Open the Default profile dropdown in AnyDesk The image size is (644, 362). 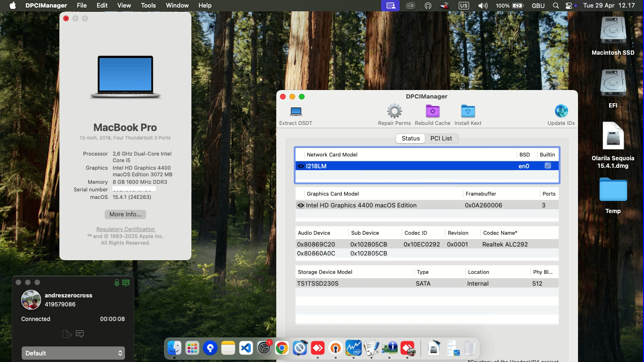click(x=73, y=353)
